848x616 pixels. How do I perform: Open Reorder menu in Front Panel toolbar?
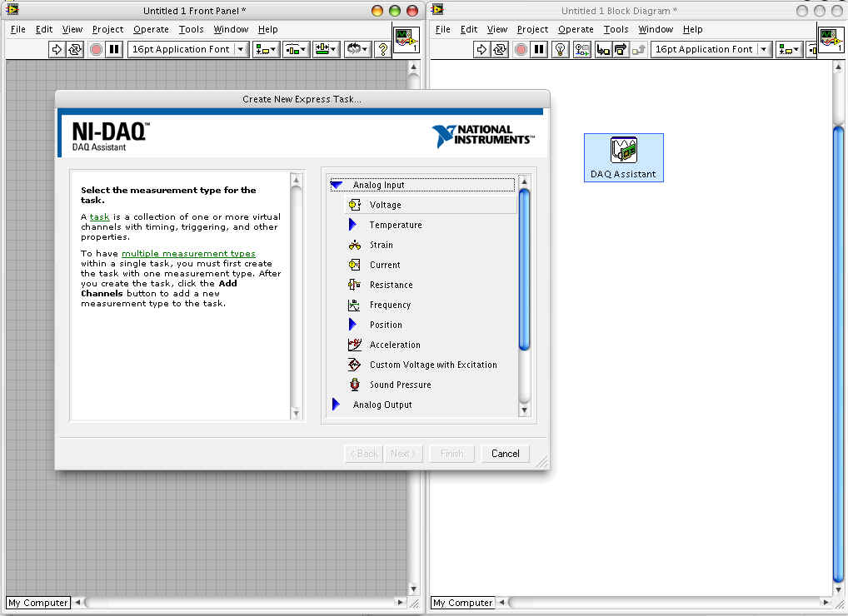coord(357,49)
